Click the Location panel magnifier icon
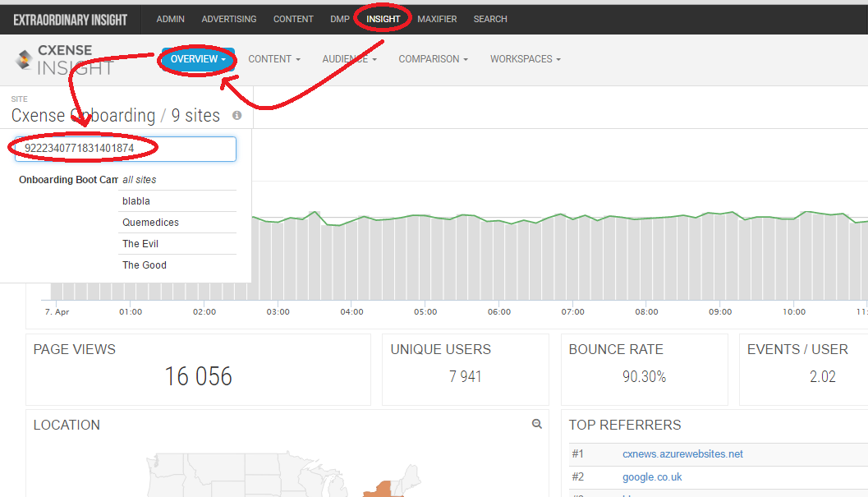Image resolution: width=868 pixels, height=497 pixels. (536, 424)
